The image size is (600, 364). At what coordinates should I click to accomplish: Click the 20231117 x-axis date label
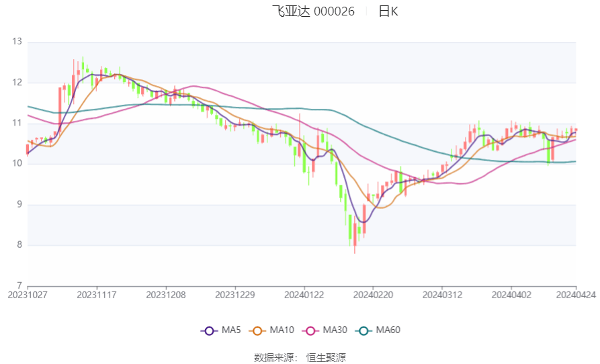(97, 295)
